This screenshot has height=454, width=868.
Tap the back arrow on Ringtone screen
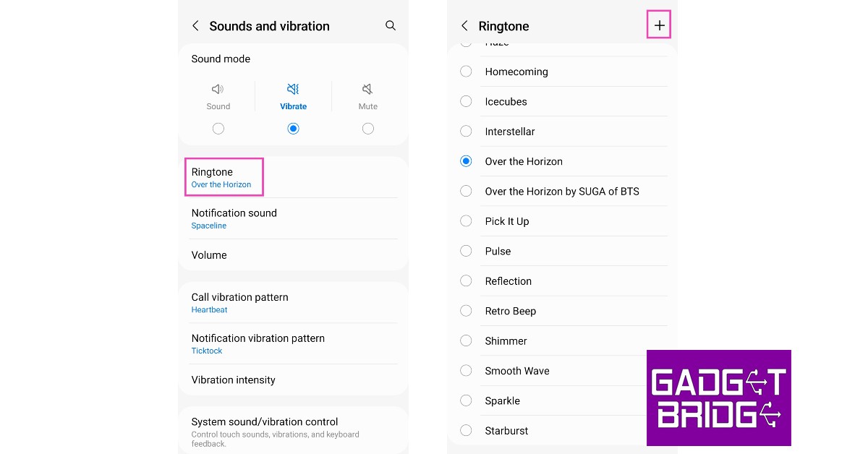point(464,26)
